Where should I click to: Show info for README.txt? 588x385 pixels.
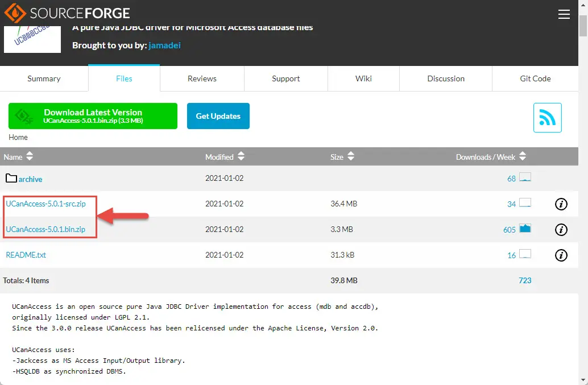561,255
